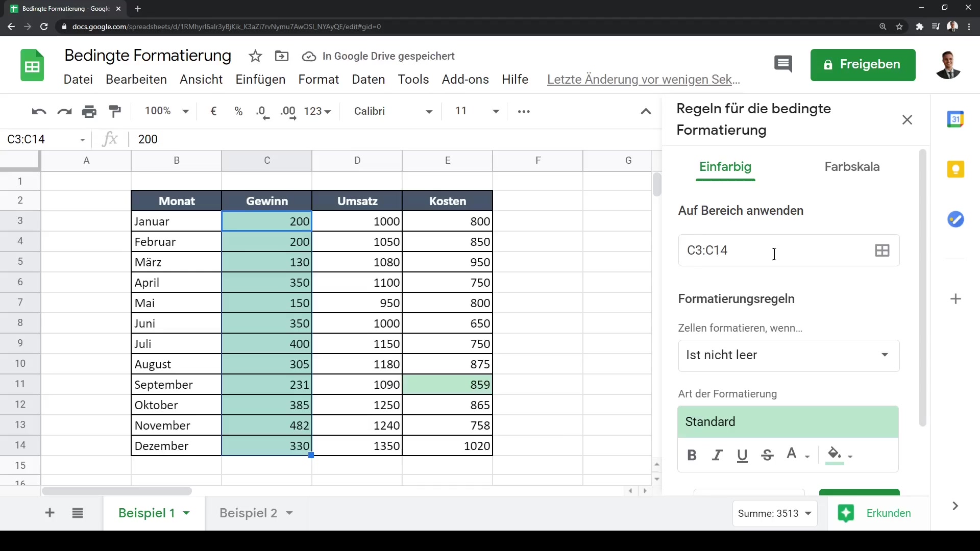Star the Bedingte Formatierung document
This screenshot has width=980, height=551.
(x=255, y=56)
